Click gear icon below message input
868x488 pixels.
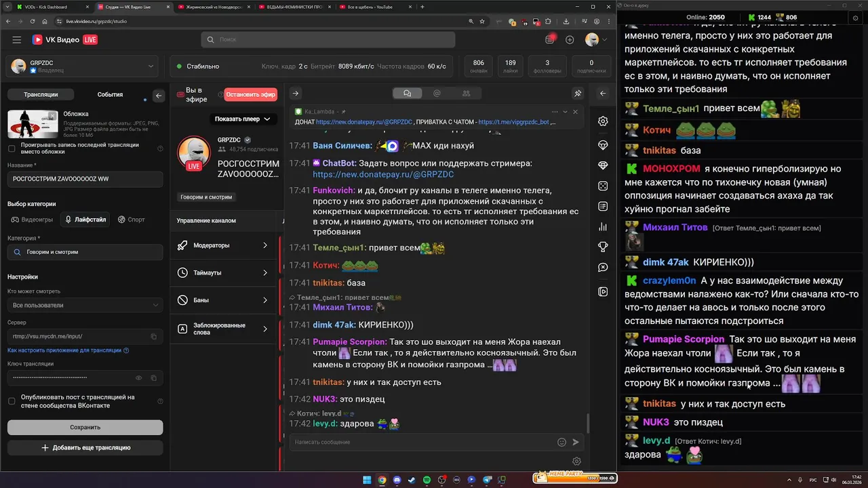pyautogui.click(x=576, y=462)
